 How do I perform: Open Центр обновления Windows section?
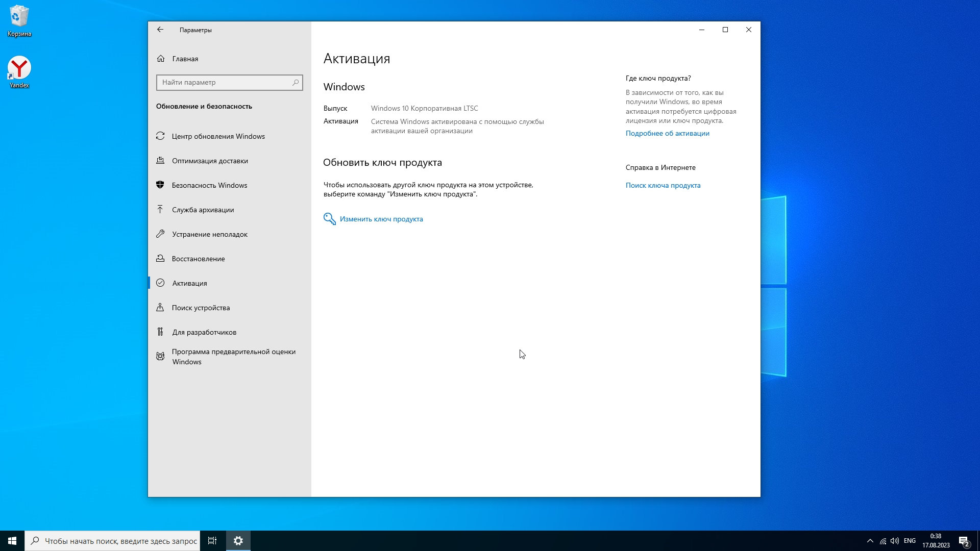pyautogui.click(x=218, y=136)
